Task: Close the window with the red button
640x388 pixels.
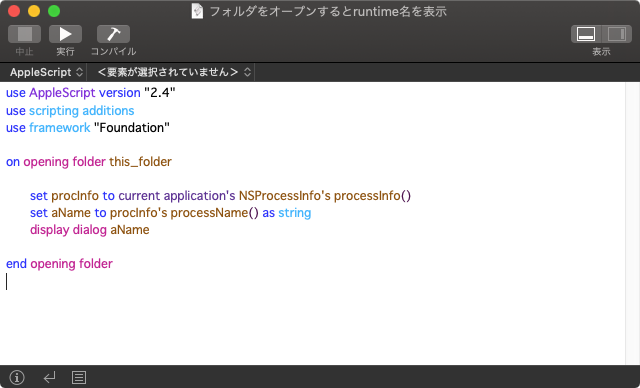Action: pyautogui.click(x=14, y=11)
